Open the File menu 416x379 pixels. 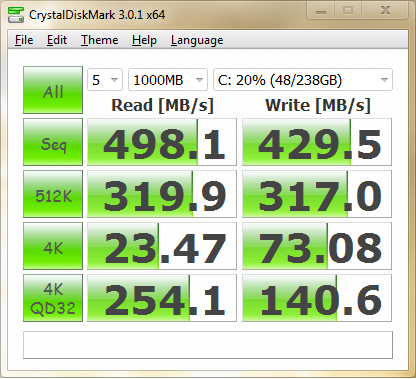(x=24, y=40)
